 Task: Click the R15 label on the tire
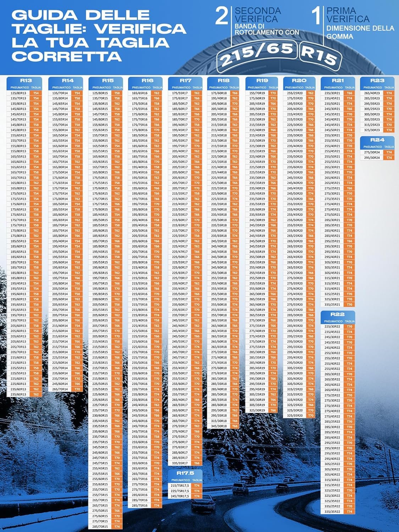pyautogui.click(x=319, y=54)
